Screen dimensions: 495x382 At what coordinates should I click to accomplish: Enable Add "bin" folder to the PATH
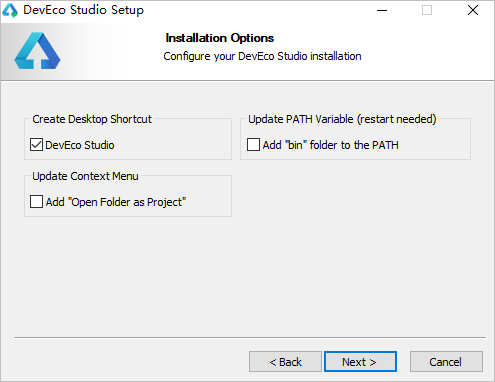[253, 145]
